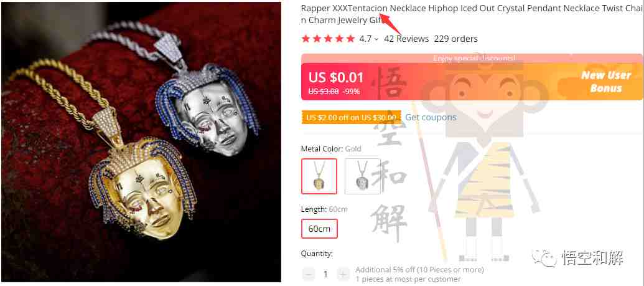The height and width of the screenshot is (286, 644).
Task: Click the 229 orders text
Action: 456,39
